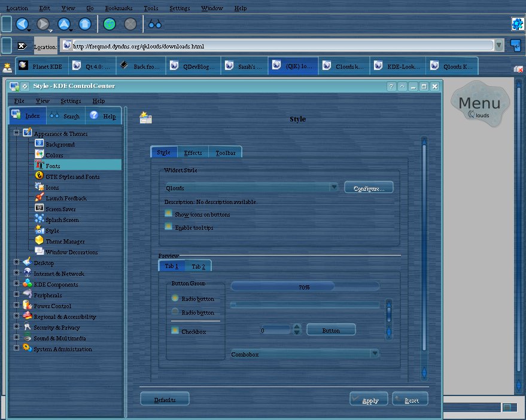Toggle Enable tooltips checkbox
The image size is (526, 420).
pyautogui.click(x=168, y=226)
